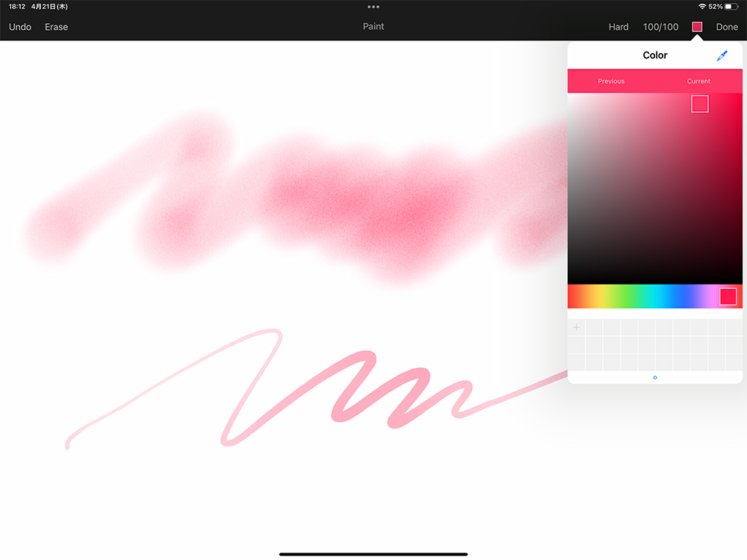Select the Current color half
This screenshot has height=560, width=747.
tap(698, 81)
